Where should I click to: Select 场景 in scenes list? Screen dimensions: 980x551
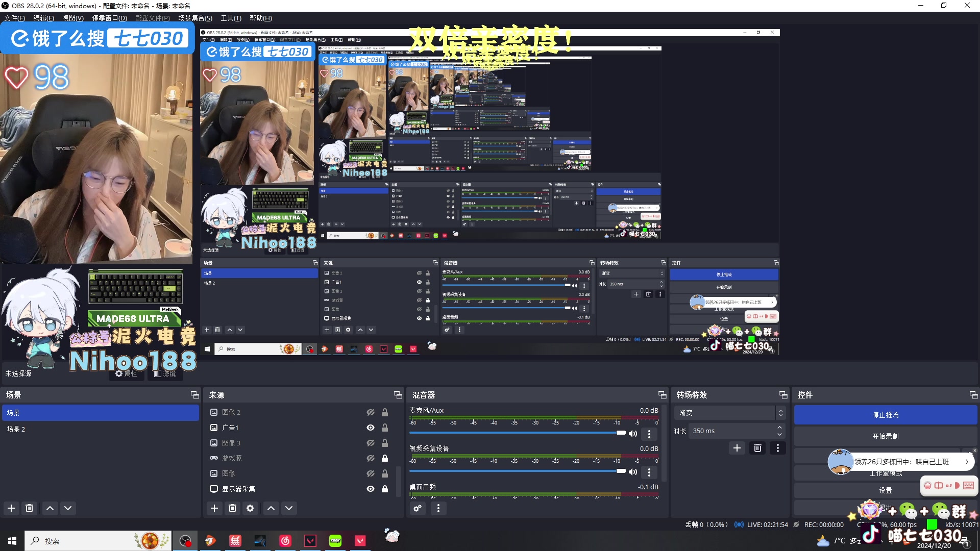point(101,413)
